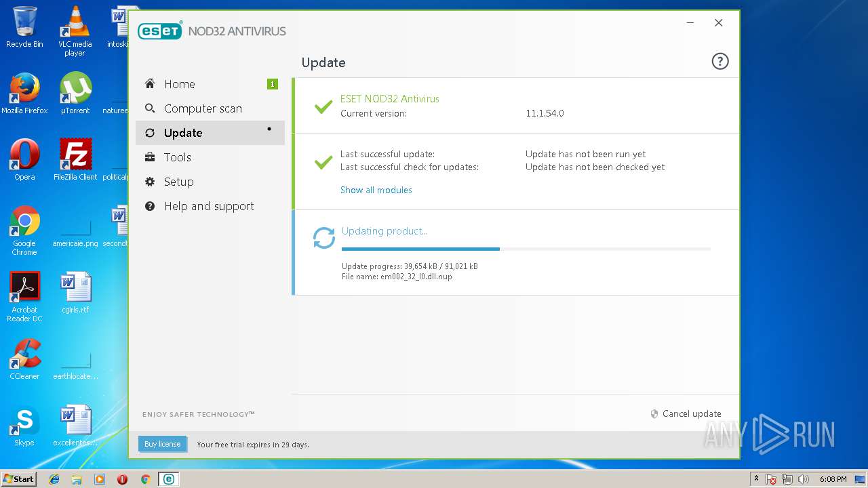Click the update progress bar

click(526, 249)
